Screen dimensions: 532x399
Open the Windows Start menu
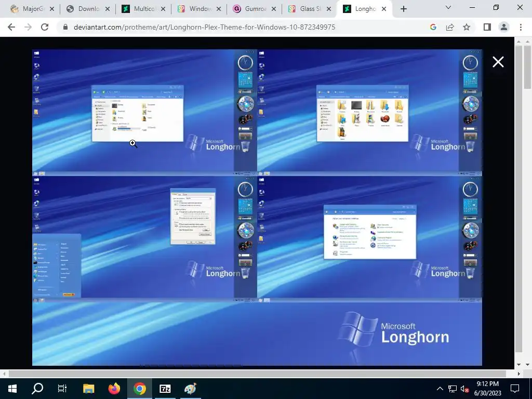click(12, 389)
